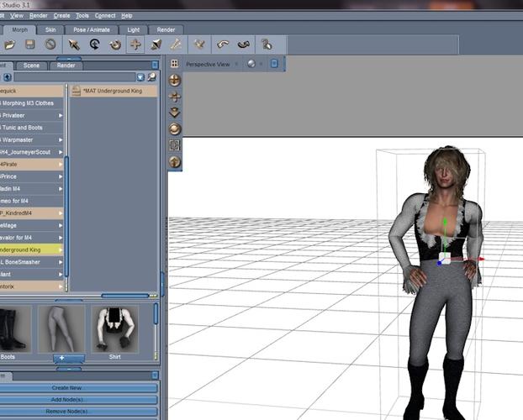This screenshot has width=523, height=420.
Task: Open the Render menu
Action: click(x=39, y=16)
